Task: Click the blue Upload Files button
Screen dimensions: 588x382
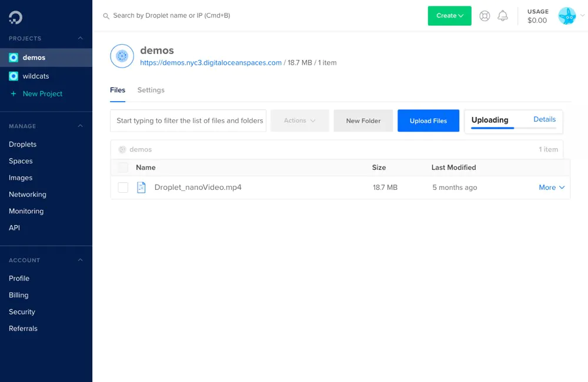Action: coord(428,120)
